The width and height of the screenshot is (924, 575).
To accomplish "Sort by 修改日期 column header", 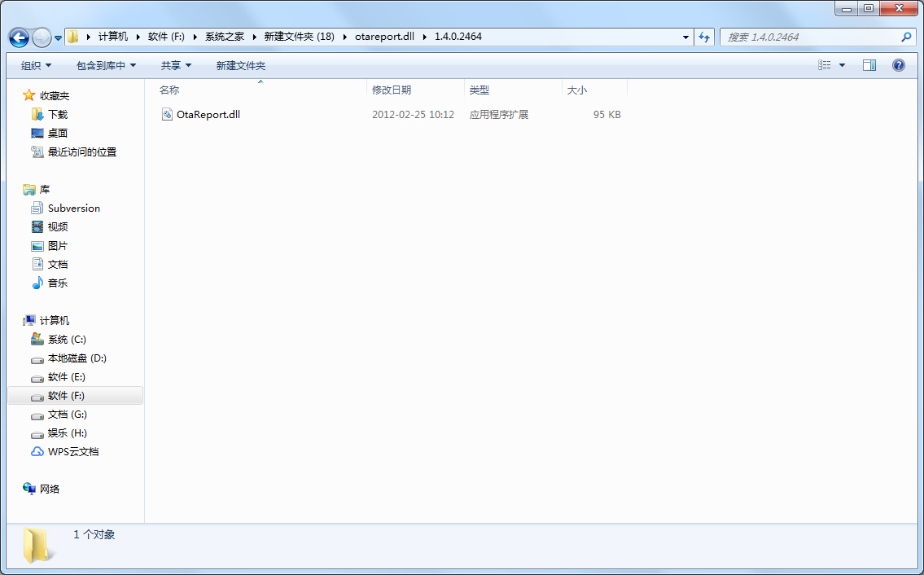I will tap(392, 90).
